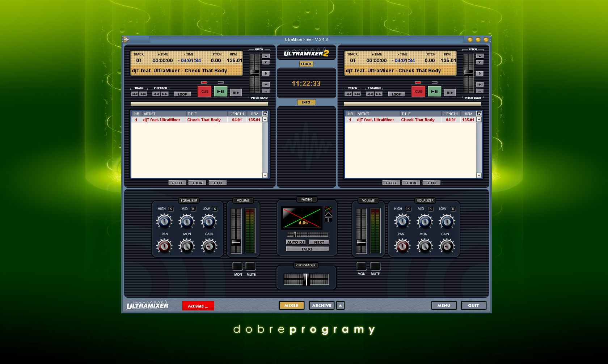Click left deck seek progress bar
The image size is (608, 364).
point(199,103)
